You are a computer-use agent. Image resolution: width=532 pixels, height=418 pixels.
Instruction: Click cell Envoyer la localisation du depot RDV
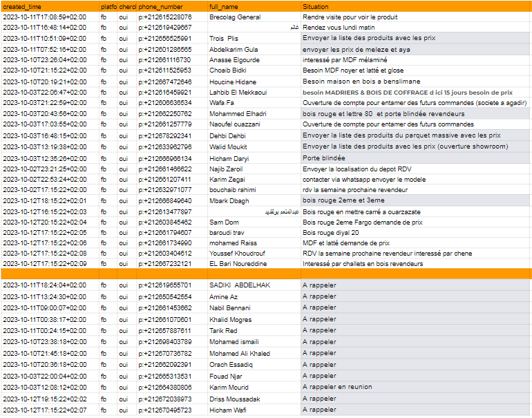[416, 169]
